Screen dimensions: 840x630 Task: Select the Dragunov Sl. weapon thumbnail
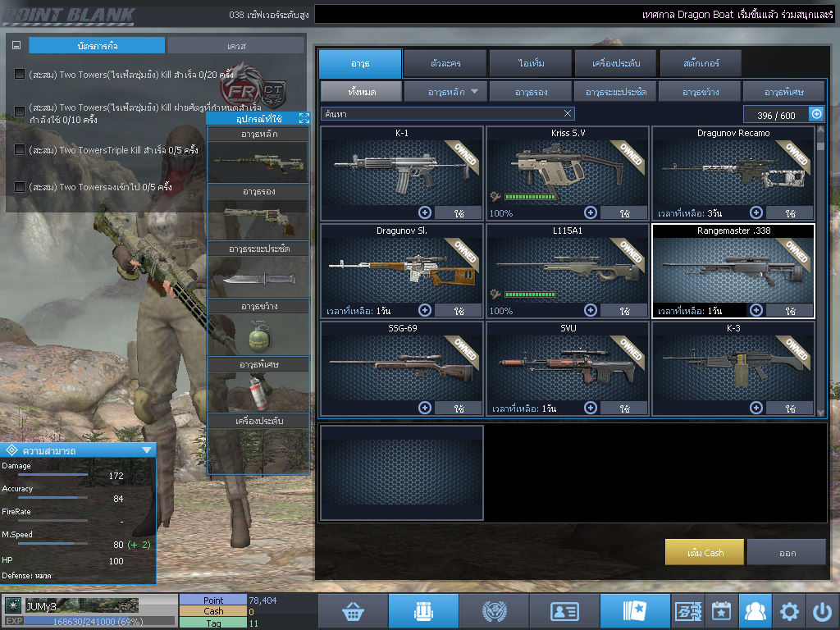(402, 270)
